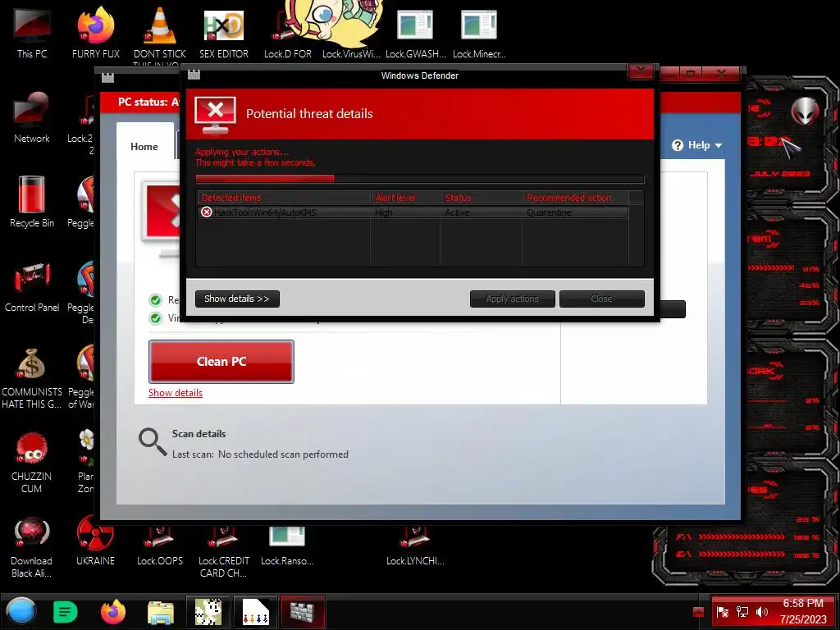Sort by Status column header
Screen dimensions: 840x630
coord(481,198)
